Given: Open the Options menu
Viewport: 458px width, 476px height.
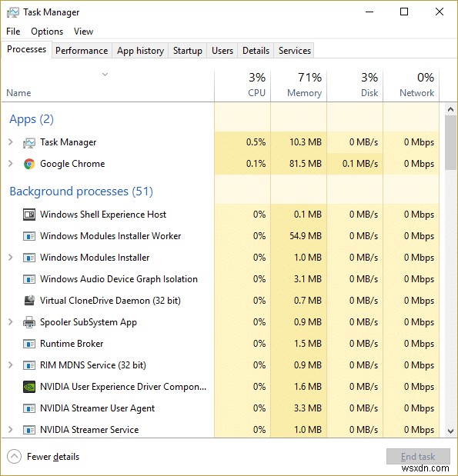Looking at the screenshot, I should point(47,32).
